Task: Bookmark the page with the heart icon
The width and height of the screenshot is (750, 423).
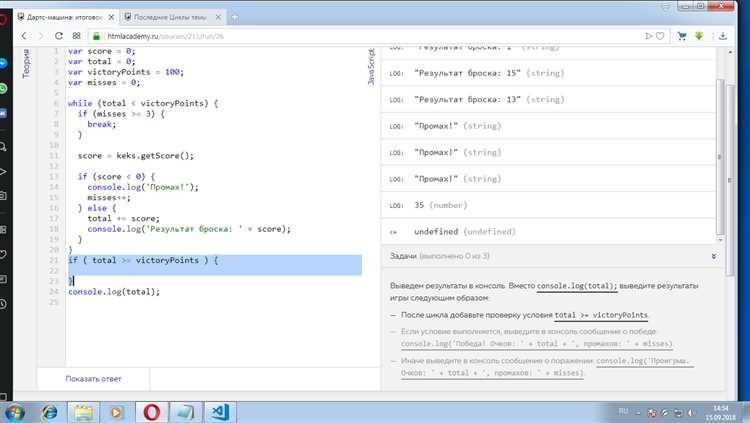Action: pos(660,36)
